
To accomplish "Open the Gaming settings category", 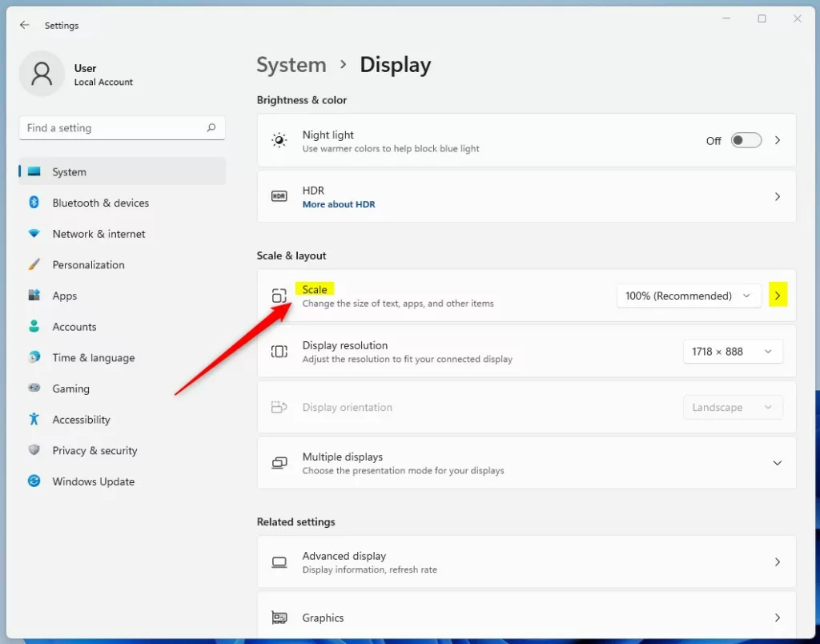I will [70, 388].
